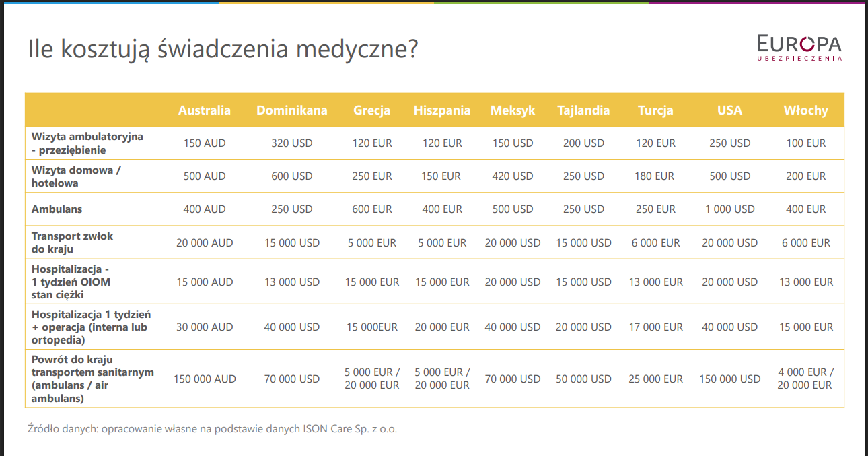Image resolution: width=868 pixels, height=456 pixels.
Task: Click "600 EUR" Grecja ambulance cost
Action: [372, 209]
